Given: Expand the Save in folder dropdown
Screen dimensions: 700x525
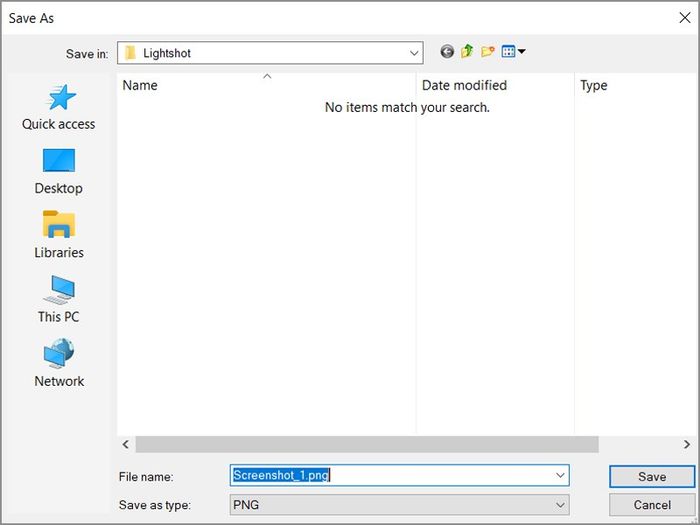Looking at the screenshot, I should 414,53.
